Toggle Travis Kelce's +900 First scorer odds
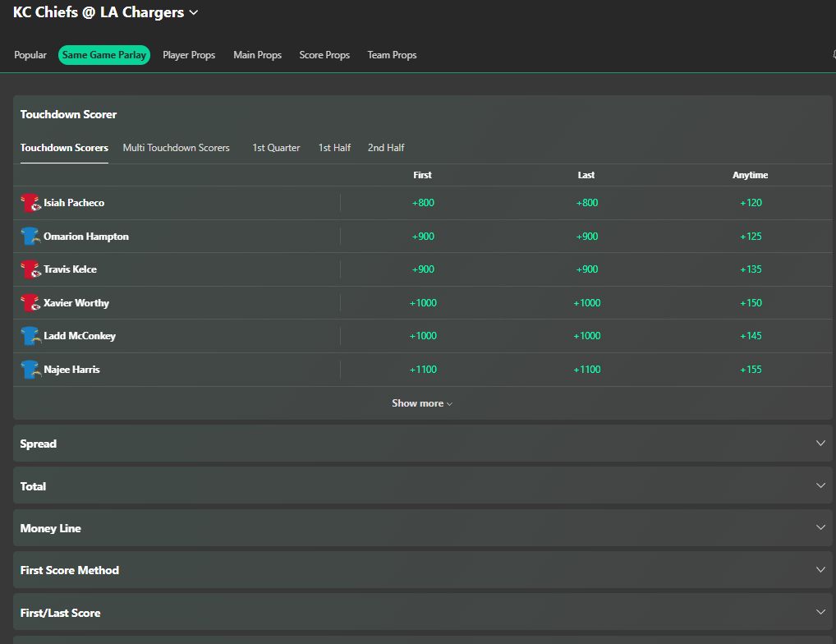Viewport: 836px width, 644px height. pyautogui.click(x=422, y=269)
